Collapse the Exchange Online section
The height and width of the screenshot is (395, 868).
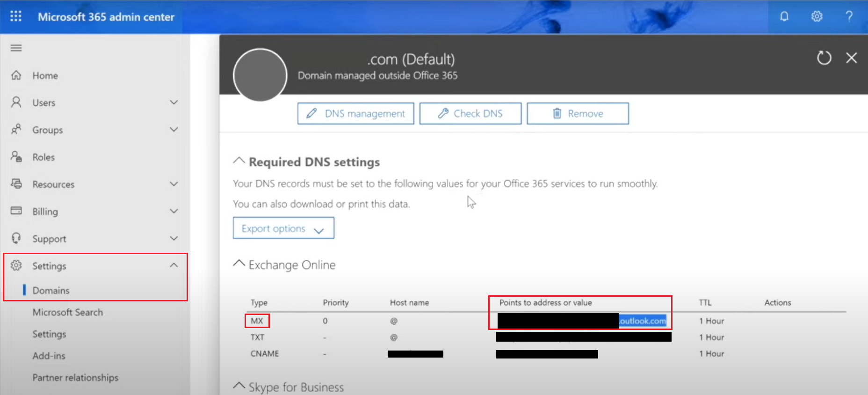239,263
